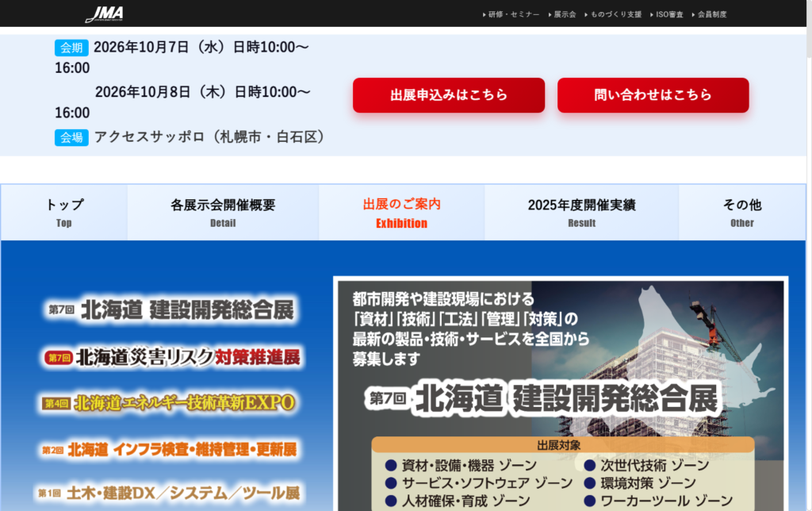The width and height of the screenshot is (812, 511).
Task: Switch to the 2025年度開催実績 Result tab
Action: 581,212
